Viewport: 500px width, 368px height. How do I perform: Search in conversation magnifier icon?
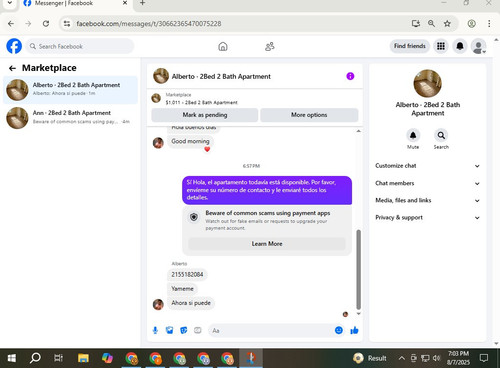(441, 135)
